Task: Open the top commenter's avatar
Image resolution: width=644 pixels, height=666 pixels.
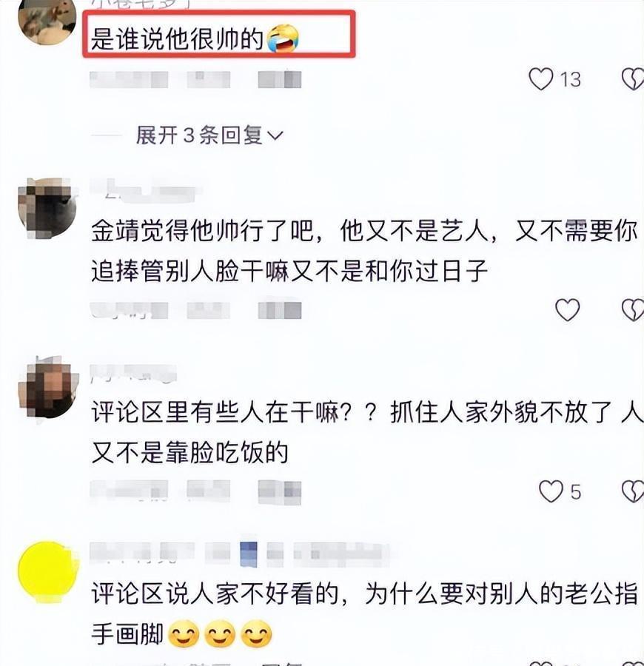Action: tap(47, 21)
